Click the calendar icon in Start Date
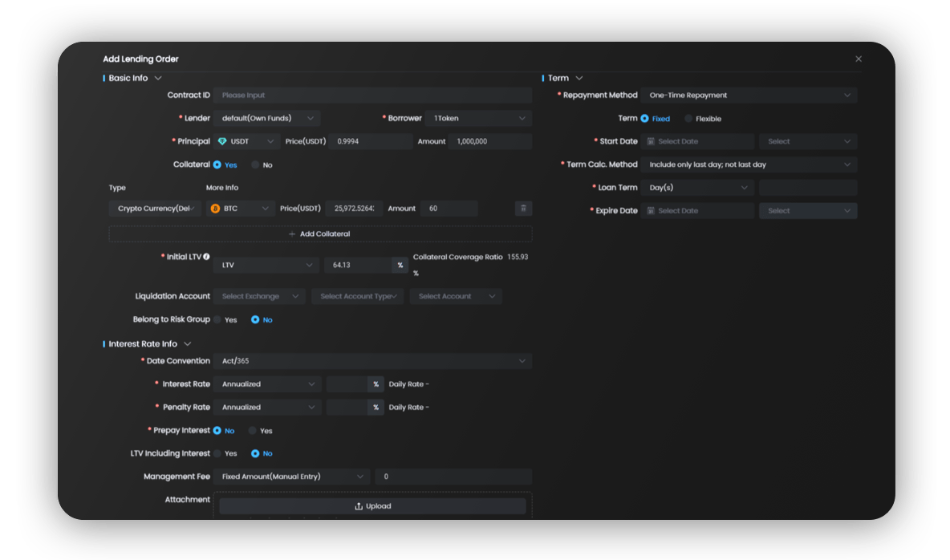950x560 pixels. coord(651,142)
